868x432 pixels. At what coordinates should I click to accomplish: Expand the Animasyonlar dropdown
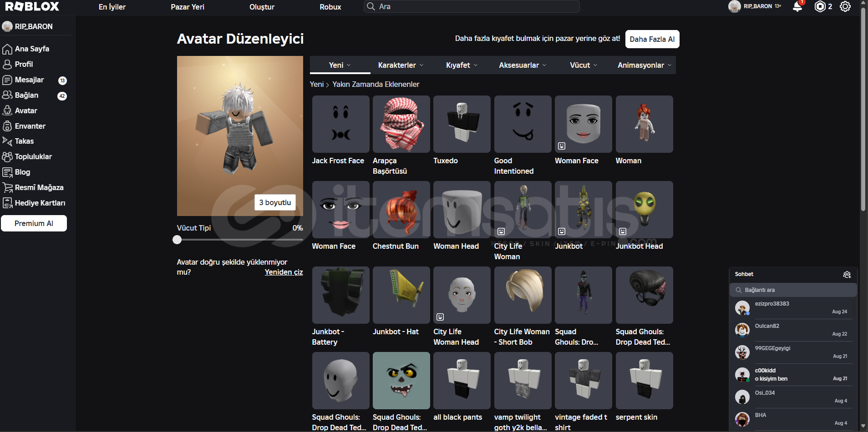point(645,65)
